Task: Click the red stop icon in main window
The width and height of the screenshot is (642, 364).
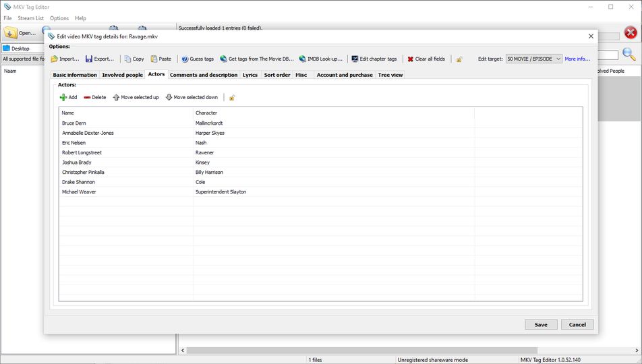Action: click(x=631, y=32)
